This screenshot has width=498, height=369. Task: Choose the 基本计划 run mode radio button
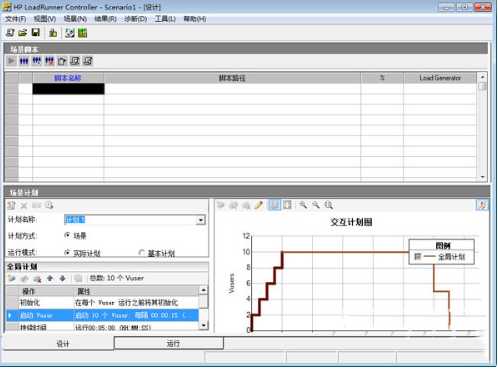click(x=142, y=253)
